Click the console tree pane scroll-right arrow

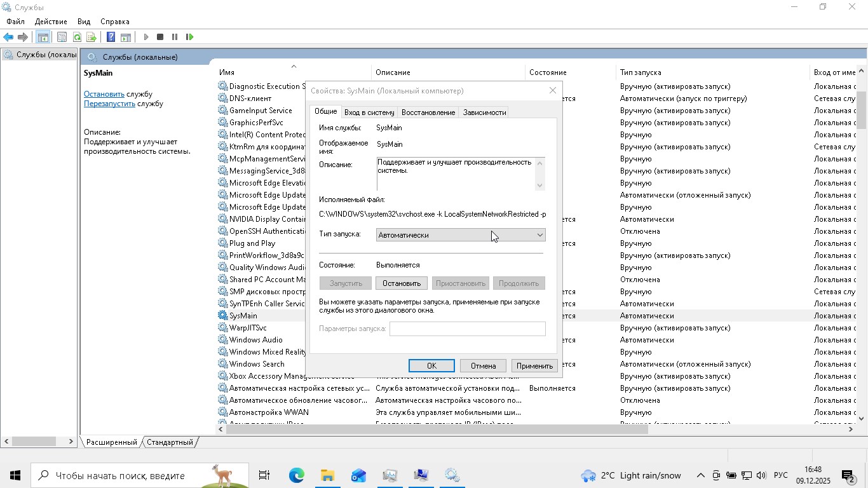71,442
